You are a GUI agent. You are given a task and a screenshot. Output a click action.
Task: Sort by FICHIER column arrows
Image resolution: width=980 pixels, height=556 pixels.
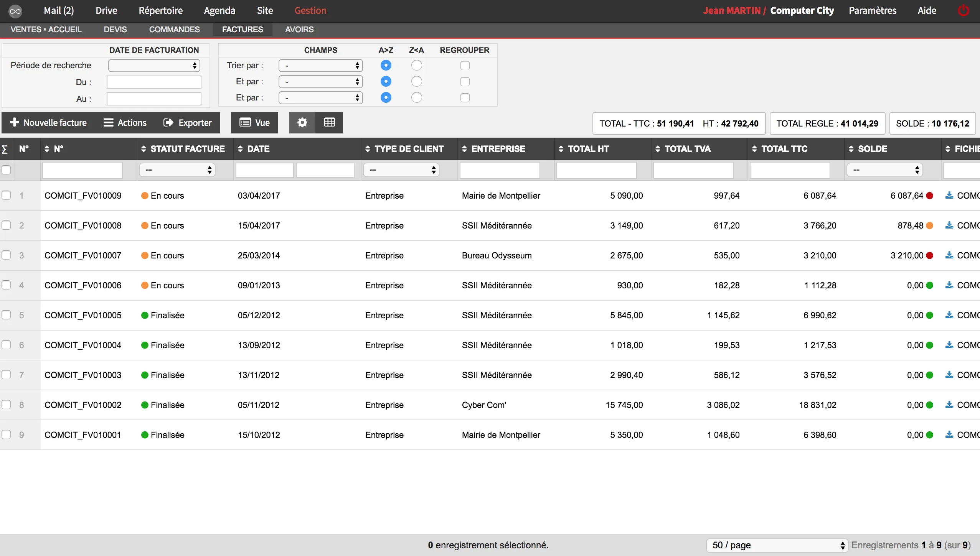tap(948, 149)
